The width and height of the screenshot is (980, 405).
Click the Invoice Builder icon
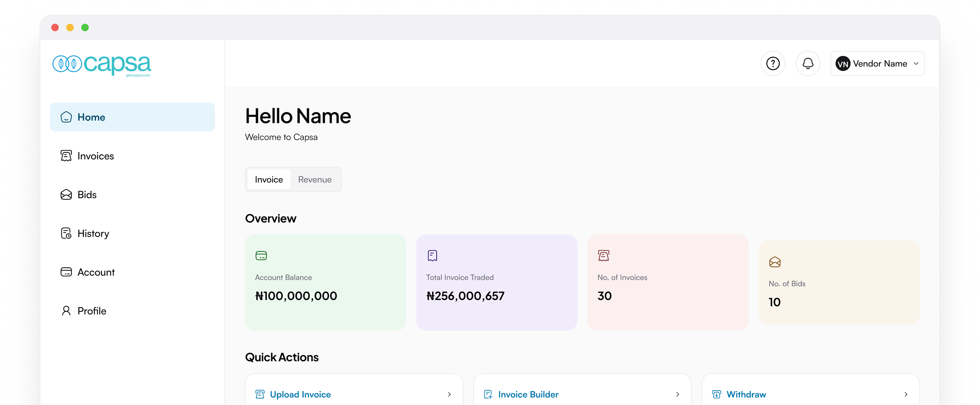488,394
